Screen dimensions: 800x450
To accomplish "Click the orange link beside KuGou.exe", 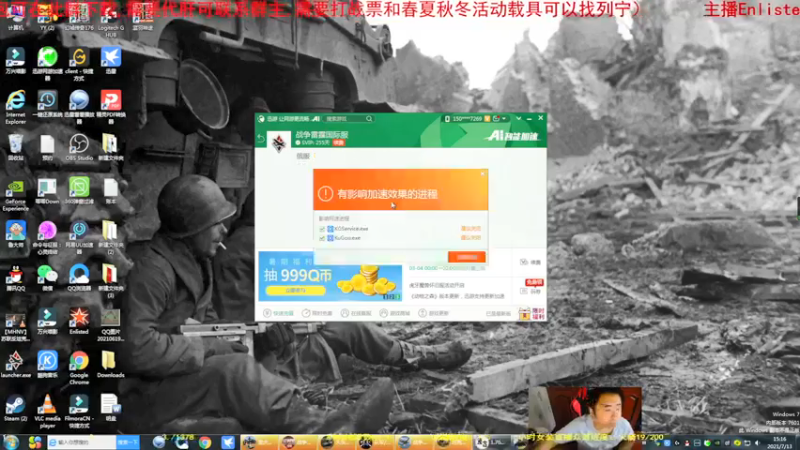I will click(470, 238).
